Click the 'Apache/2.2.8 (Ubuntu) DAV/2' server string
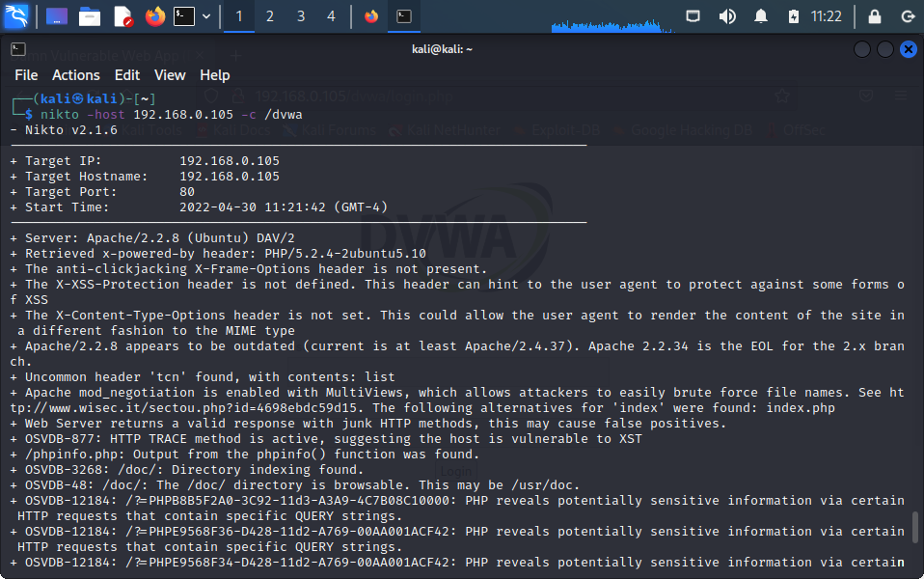This screenshot has width=924, height=579. [191, 238]
